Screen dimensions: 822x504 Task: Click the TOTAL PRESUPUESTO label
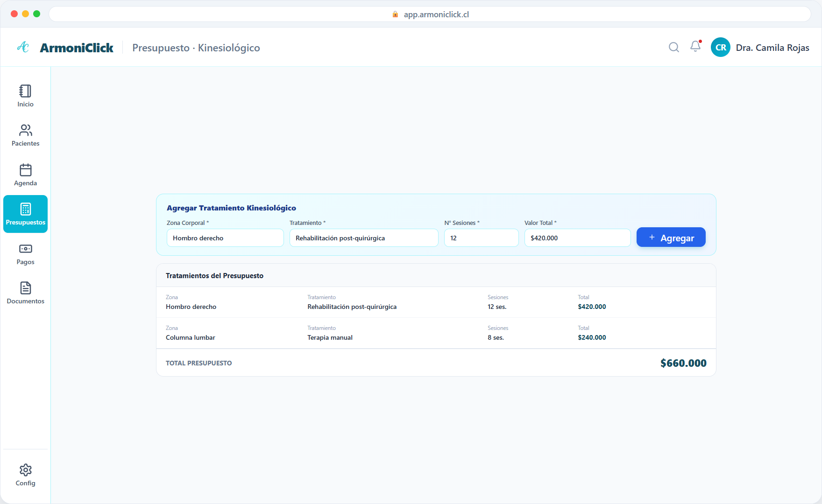tap(198, 363)
